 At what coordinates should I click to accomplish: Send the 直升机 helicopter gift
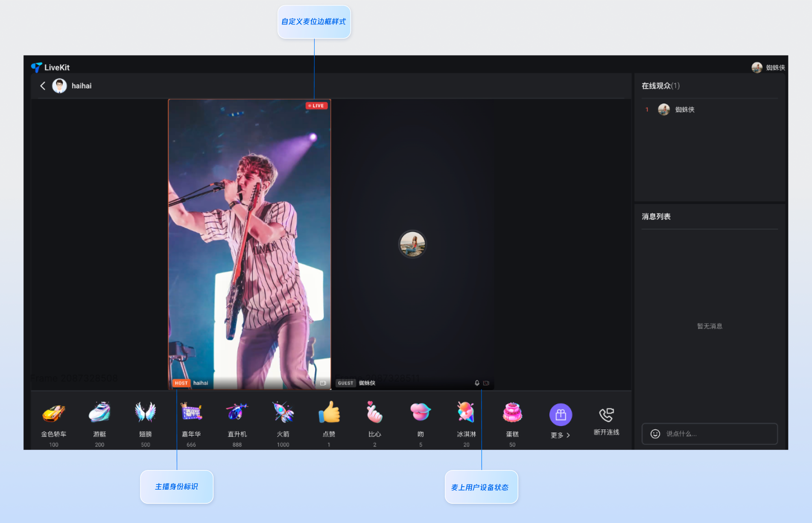point(237,424)
